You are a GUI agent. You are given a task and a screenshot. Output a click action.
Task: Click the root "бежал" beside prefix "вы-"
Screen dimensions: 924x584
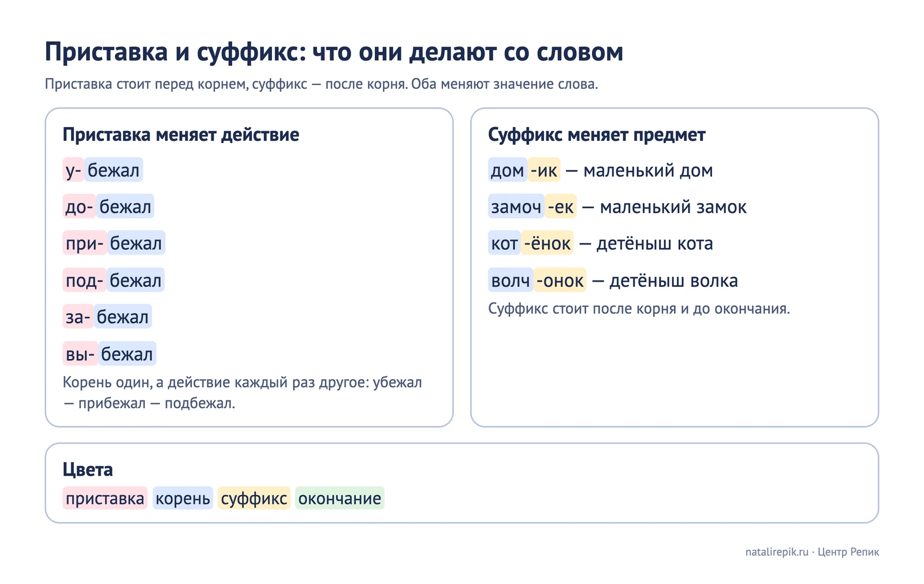tap(127, 354)
